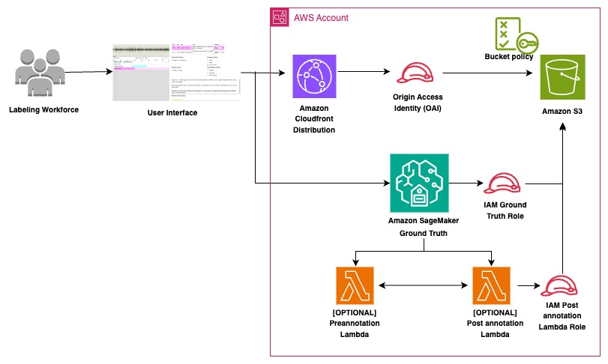Click the 'IAM Post annotation Lambda Role' label

click(562, 316)
